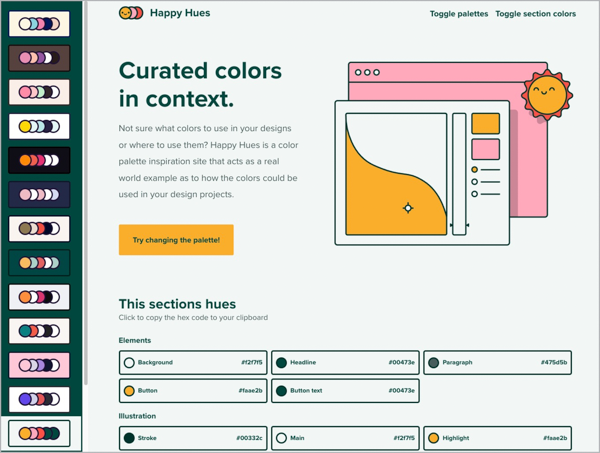Click the orange radio dot in the illustration
Screen dimensions: 600x453
[x=474, y=169]
